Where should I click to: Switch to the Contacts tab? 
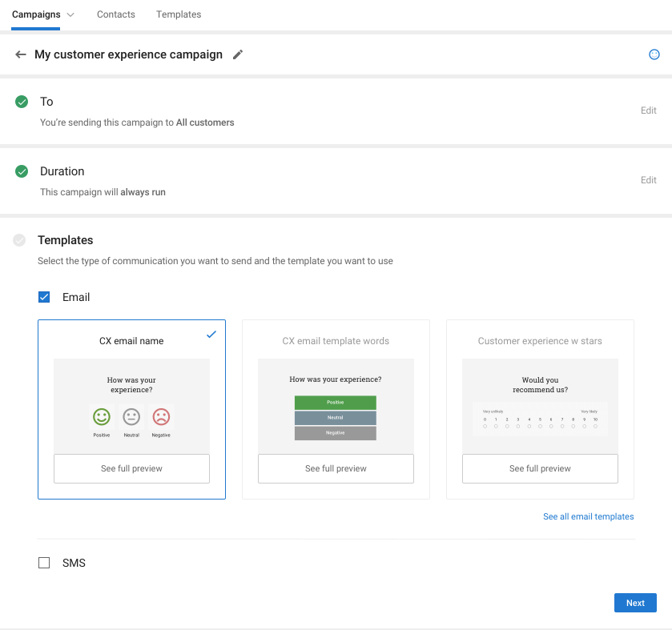click(x=115, y=14)
